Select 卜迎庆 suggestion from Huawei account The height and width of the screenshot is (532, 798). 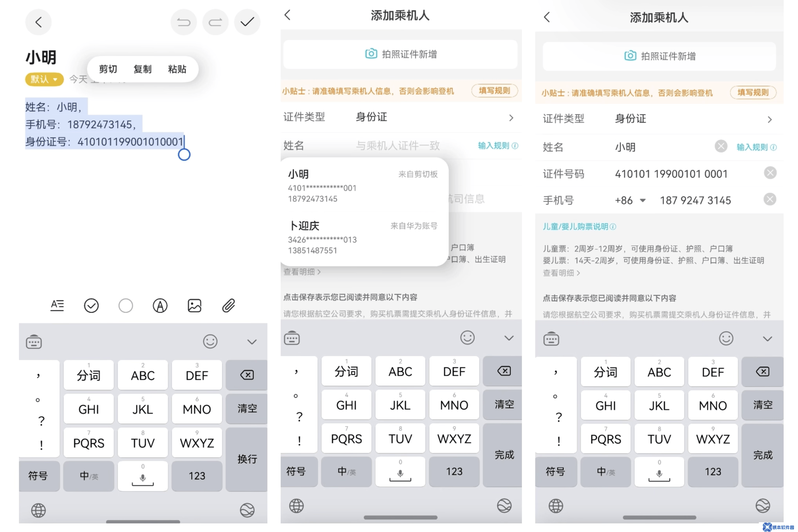tap(363, 238)
